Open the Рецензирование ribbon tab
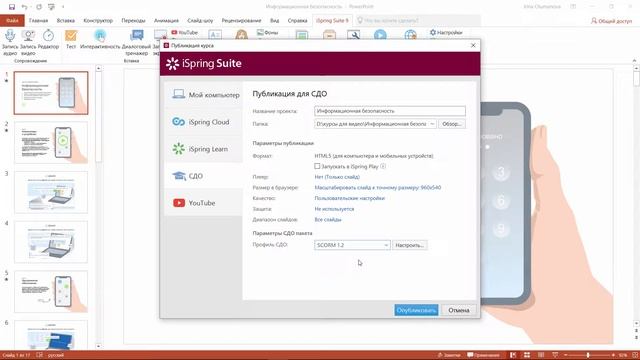 pos(241,20)
